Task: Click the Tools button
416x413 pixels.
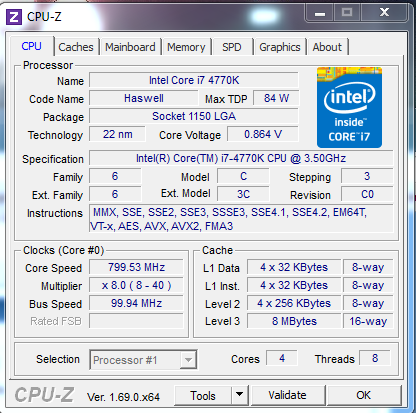Action: [203, 395]
